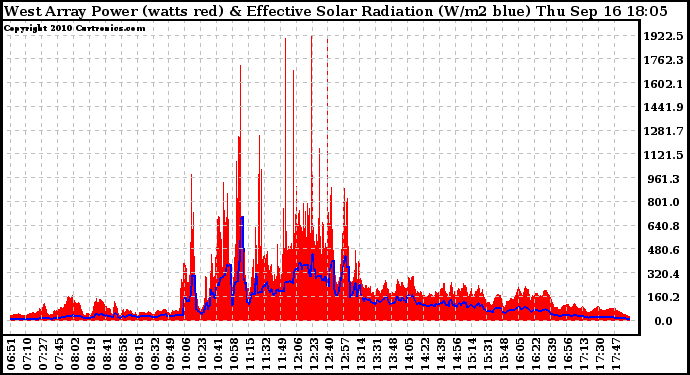
Task: Click the 1922.5 y-axis label
Action: coord(664,36)
